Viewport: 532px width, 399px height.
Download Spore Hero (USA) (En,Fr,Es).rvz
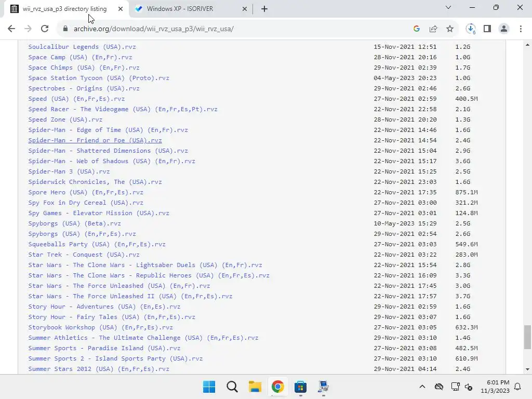click(86, 192)
